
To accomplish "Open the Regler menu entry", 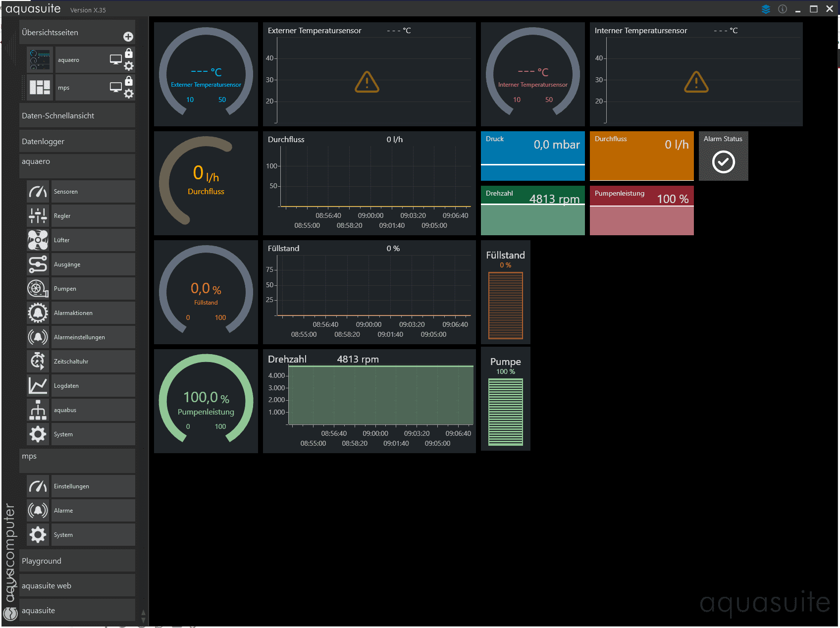I will 93,216.
